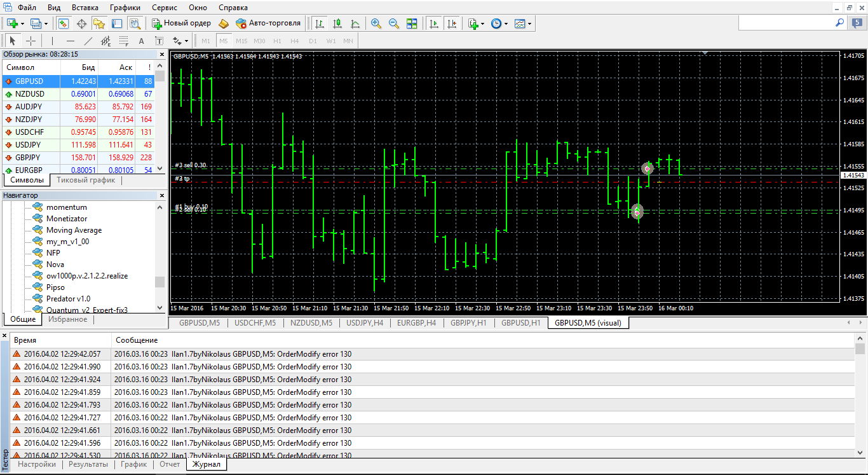Sort by the Бид column header
The width and height of the screenshot is (868, 475).
tap(79, 67)
